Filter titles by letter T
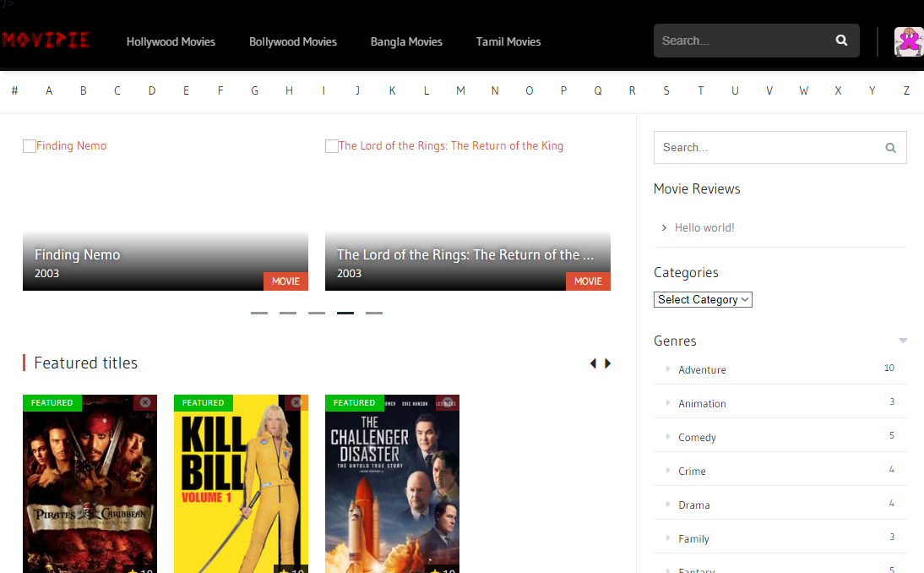 (x=701, y=90)
